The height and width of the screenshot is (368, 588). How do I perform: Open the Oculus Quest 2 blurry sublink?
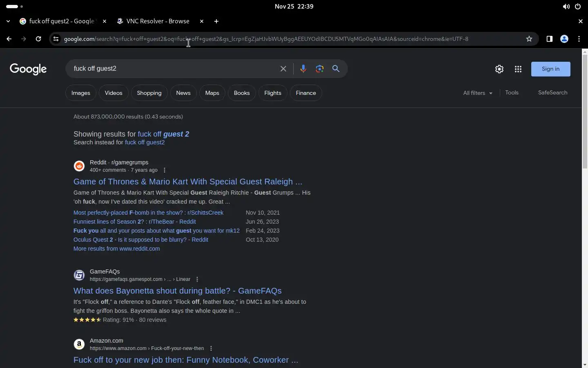point(141,240)
